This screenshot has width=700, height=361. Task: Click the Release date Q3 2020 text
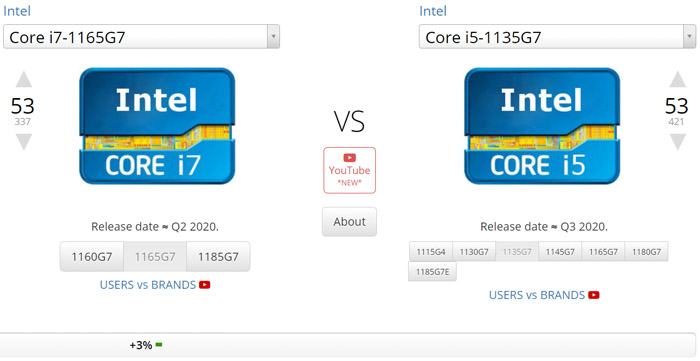(x=544, y=227)
